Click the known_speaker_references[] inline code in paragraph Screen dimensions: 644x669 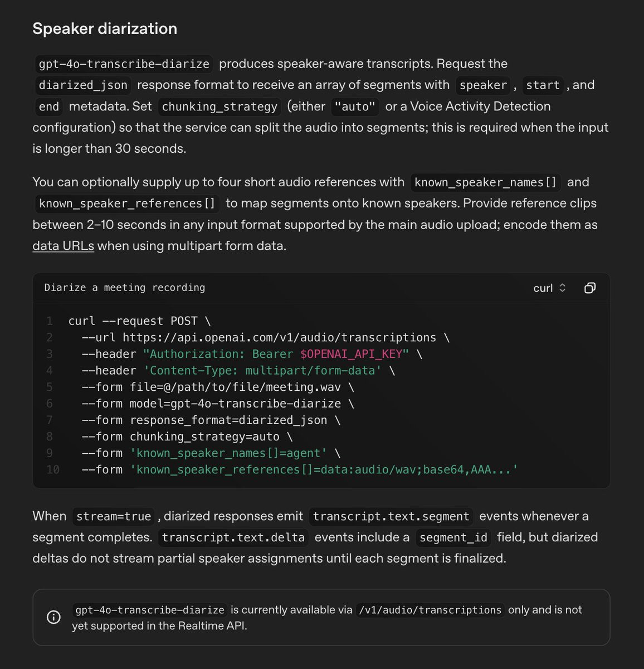(x=127, y=203)
